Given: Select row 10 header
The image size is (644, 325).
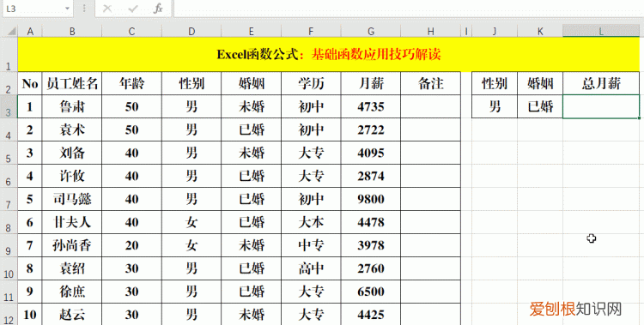Looking at the screenshot, I should (x=9, y=268).
